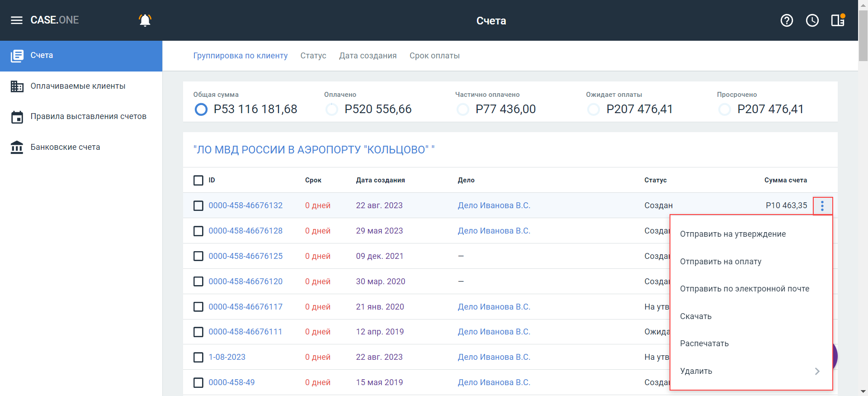Open the Дата создания filter

coord(368,56)
